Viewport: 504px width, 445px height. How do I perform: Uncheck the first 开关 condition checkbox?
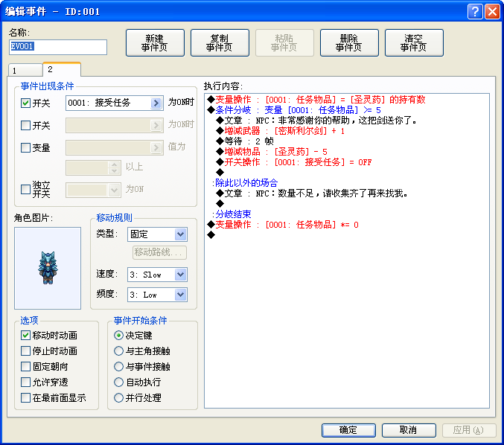coord(25,103)
